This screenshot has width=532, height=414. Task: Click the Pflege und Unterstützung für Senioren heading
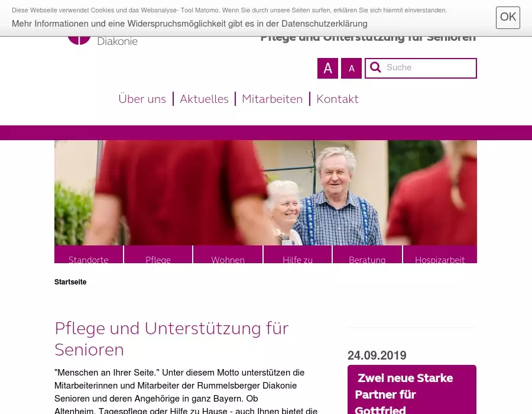point(171,339)
